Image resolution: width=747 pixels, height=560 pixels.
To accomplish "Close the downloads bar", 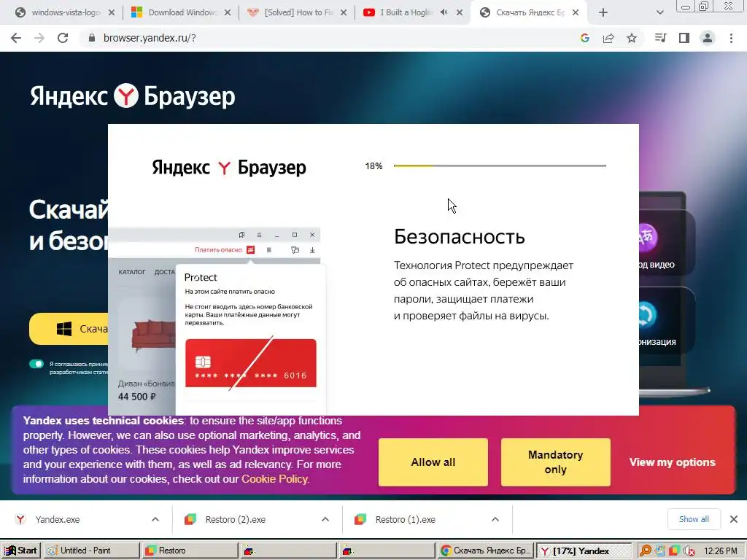I will 734,519.
